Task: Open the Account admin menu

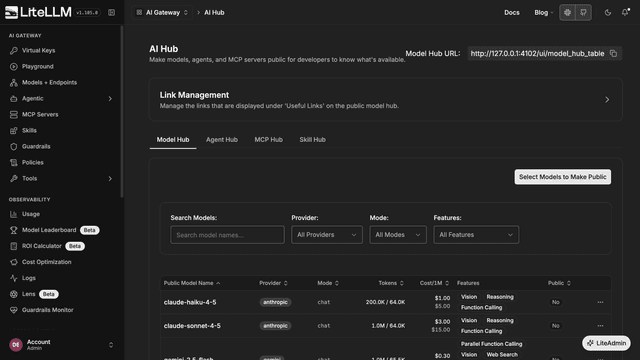Action: coord(61,345)
